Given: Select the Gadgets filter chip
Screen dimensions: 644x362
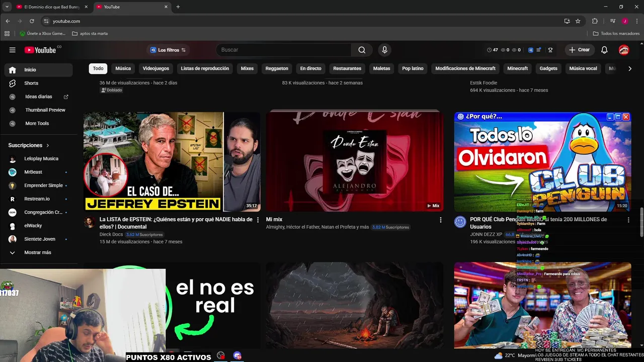Looking at the screenshot, I should tap(548, 68).
